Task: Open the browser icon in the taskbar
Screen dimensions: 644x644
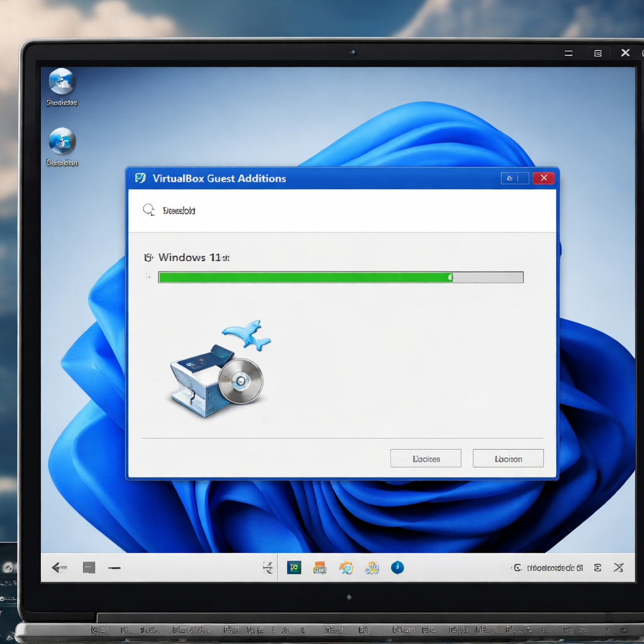Action: 344,567
